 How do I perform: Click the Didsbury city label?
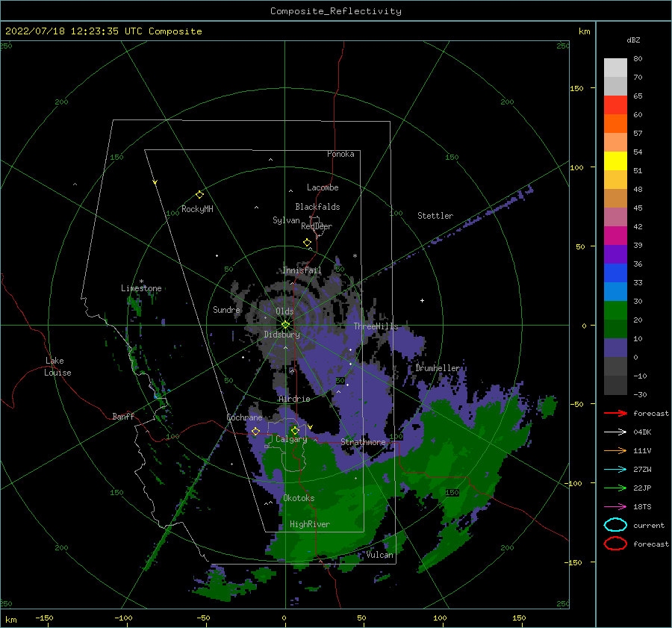point(281,335)
